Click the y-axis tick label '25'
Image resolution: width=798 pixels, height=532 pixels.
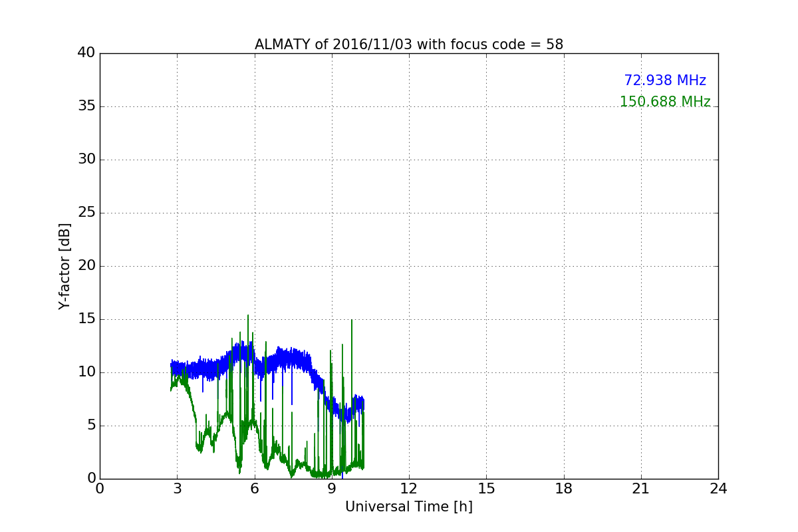coord(87,212)
